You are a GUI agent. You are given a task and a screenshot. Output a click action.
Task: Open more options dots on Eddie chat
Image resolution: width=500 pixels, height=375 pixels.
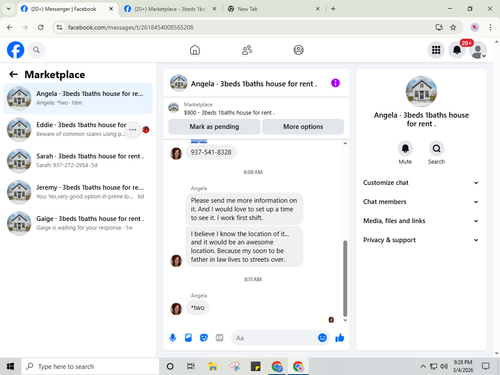tap(133, 130)
